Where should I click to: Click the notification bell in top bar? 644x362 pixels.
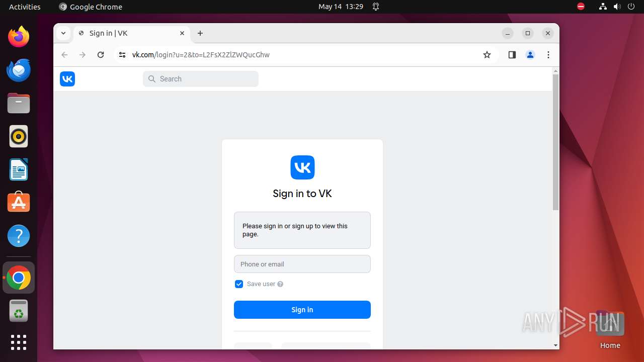click(376, 7)
